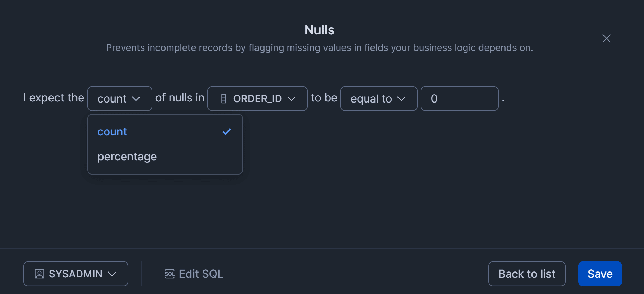Click the chevron arrow next to SYSADMIN
The image size is (644, 294).
point(112,274)
